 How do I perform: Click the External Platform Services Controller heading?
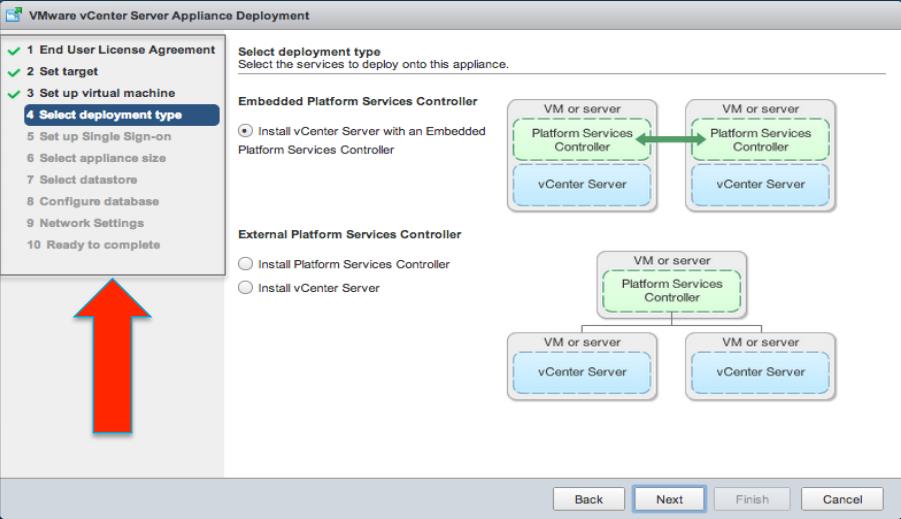click(349, 234)
